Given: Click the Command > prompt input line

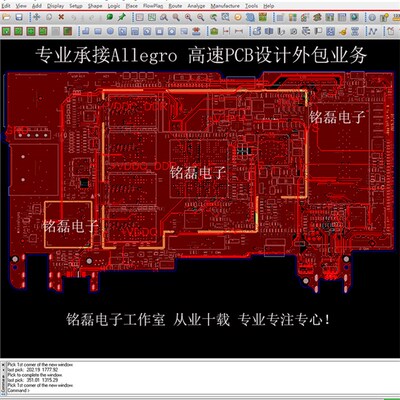Looking at the screenshot, I should click(x=19, y=390).
